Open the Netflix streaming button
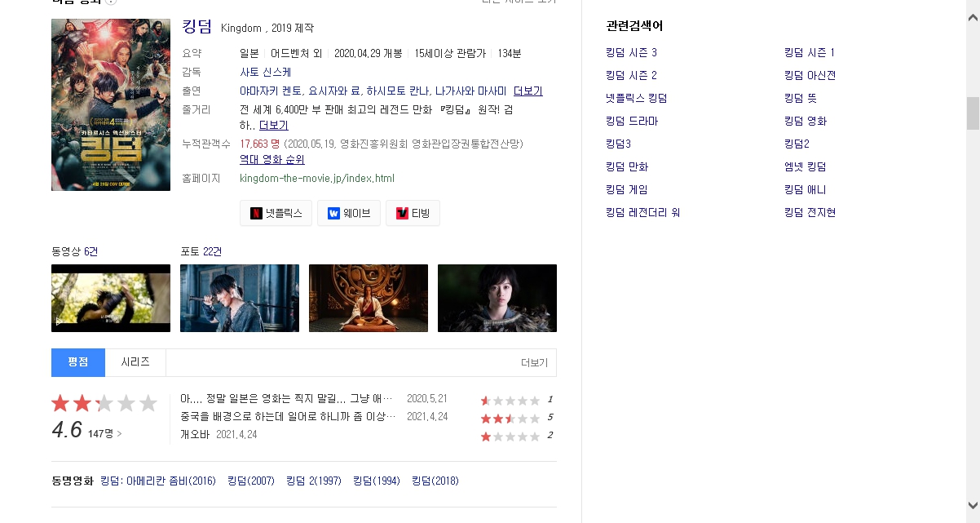 tap(276, 213)
